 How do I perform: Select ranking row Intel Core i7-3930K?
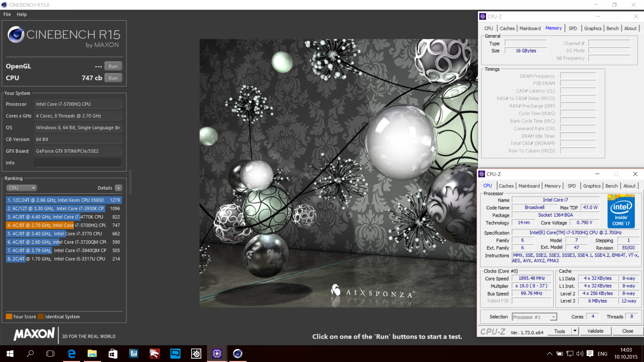[64, 208]
